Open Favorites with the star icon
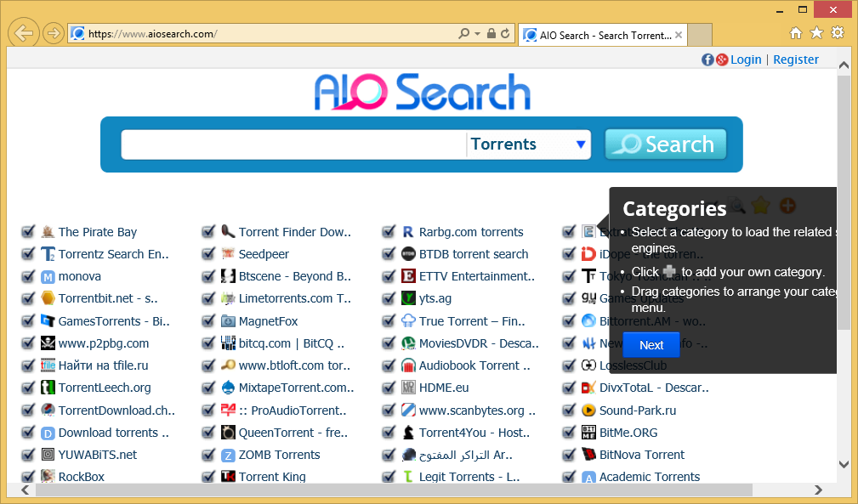 (816, 33)
